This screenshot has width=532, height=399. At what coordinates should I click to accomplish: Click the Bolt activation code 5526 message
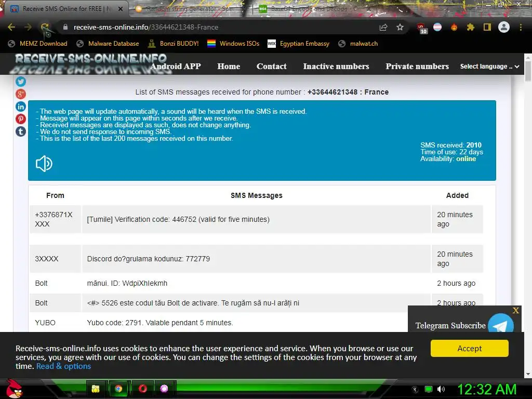pos(256,303)
